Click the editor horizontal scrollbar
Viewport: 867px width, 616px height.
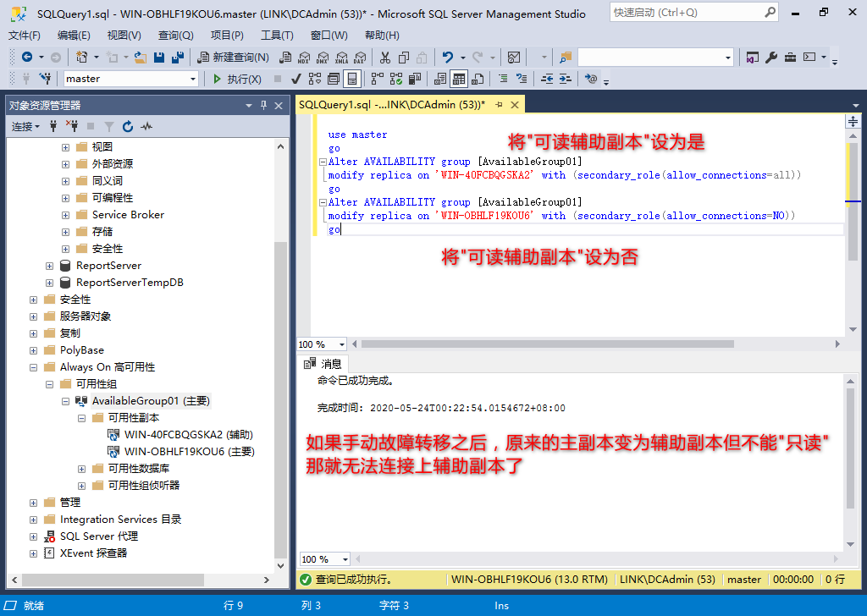(x=547, y=344)
